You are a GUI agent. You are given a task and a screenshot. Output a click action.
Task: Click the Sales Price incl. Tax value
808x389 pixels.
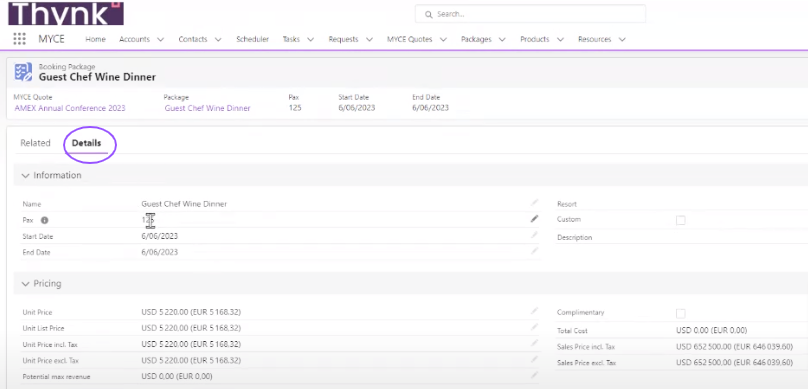[734, 347]
